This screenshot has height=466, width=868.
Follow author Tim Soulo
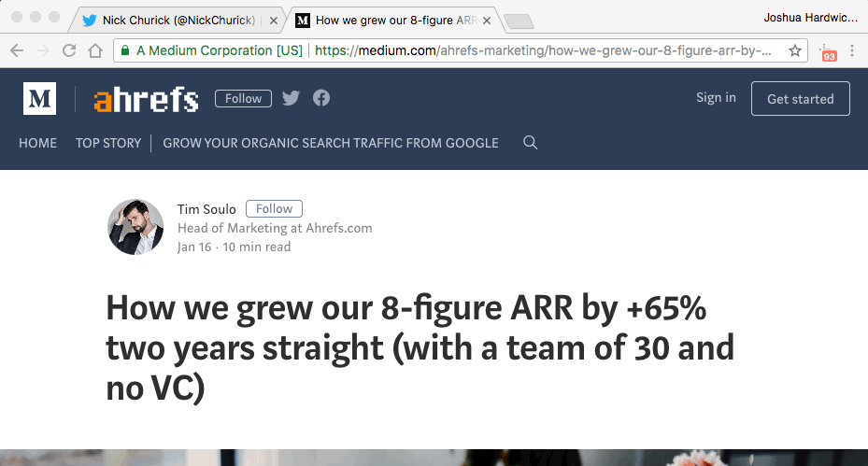(x=274, y=208)
